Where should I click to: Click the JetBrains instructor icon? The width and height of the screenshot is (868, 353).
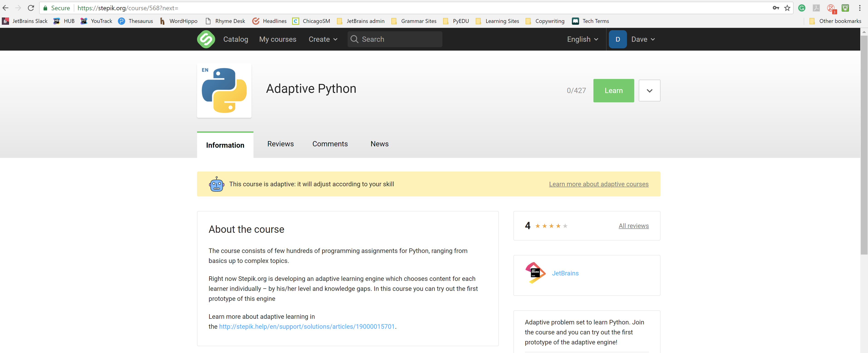(535, 273)
